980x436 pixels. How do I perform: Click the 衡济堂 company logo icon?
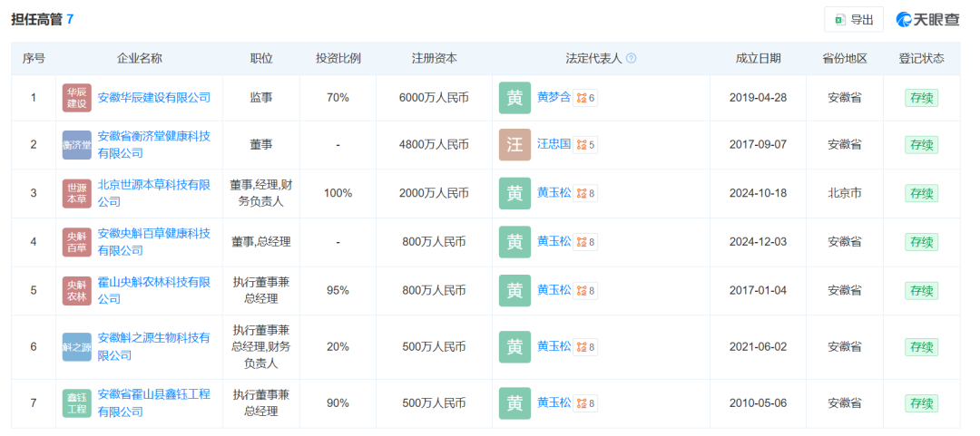coord(77,145)
